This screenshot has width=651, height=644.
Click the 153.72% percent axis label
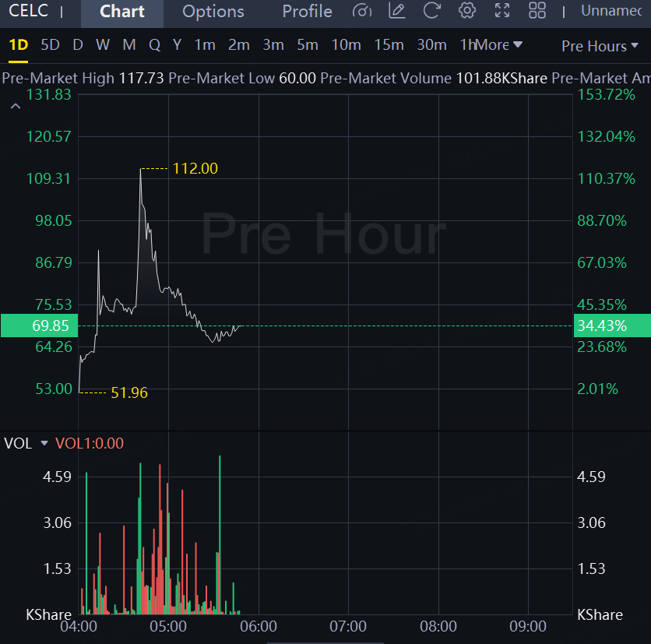pyautogui.click(x=606, y=95)
